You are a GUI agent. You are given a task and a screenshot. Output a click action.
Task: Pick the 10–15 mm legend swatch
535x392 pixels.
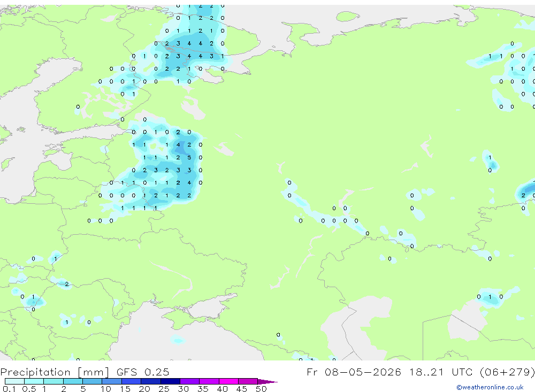pos(112,381)
